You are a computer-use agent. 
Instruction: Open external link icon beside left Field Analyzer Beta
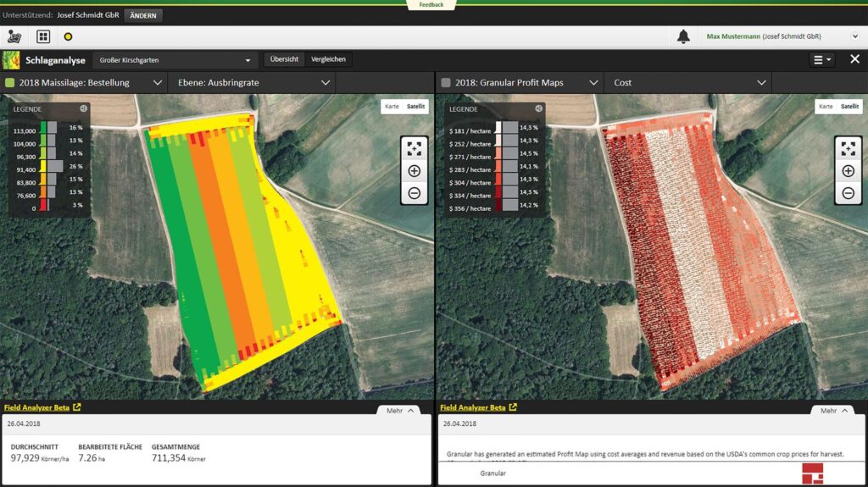pos(77,407)
